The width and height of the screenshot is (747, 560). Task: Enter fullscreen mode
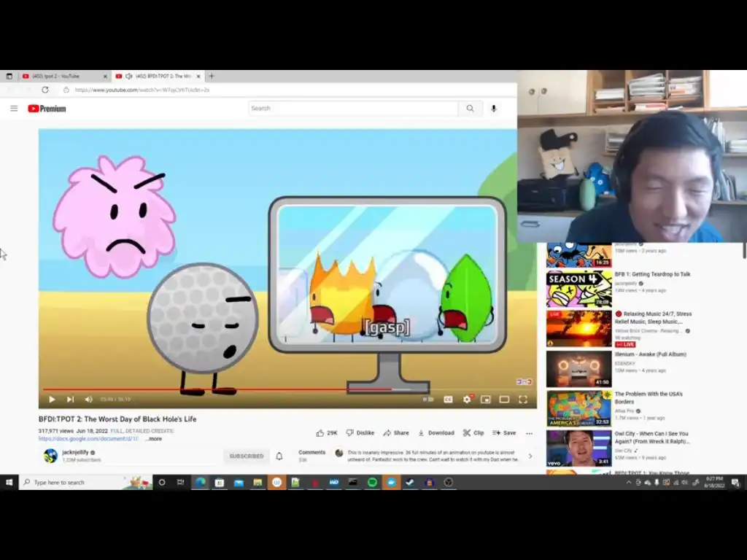(522, 400)
